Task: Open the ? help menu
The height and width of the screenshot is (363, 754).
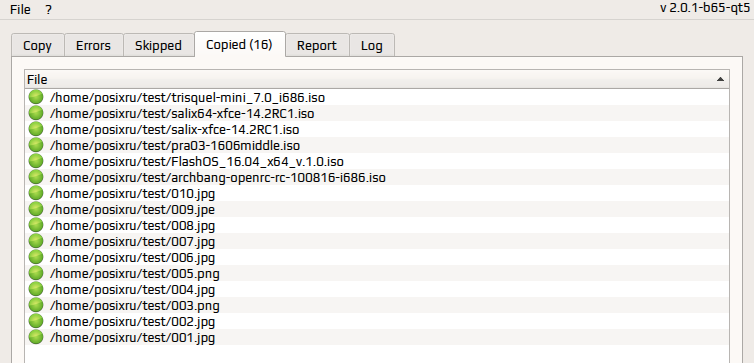Action: 49,10
